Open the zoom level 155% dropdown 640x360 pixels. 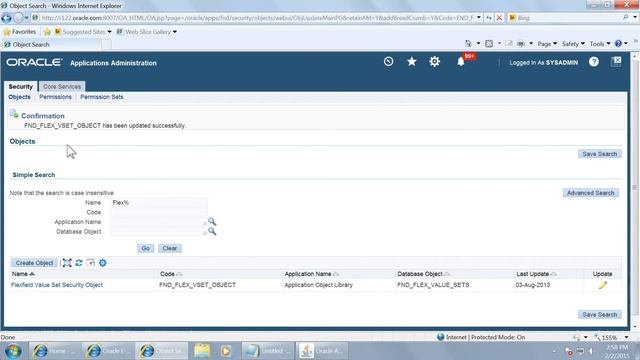pos(626,338)
